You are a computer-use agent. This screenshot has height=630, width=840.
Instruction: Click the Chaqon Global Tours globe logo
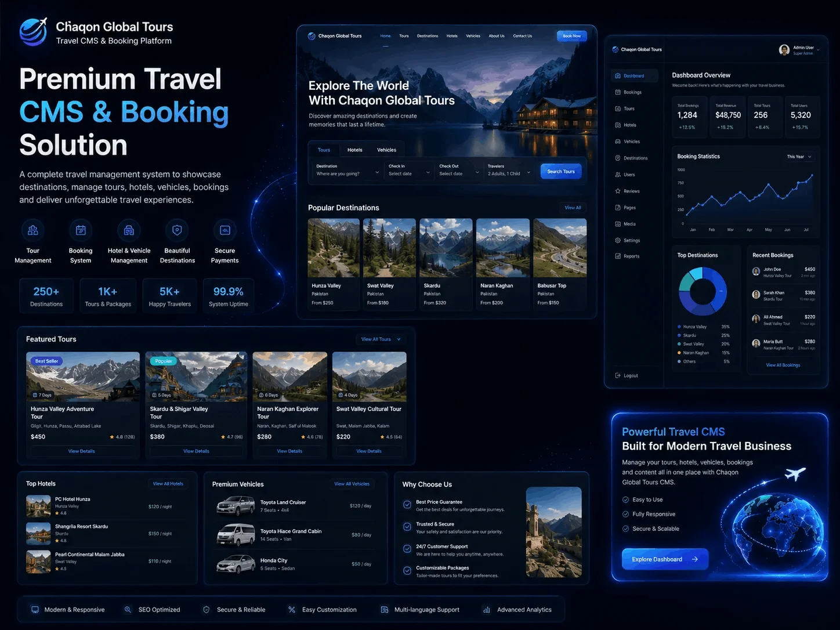[x=33, y=32]
